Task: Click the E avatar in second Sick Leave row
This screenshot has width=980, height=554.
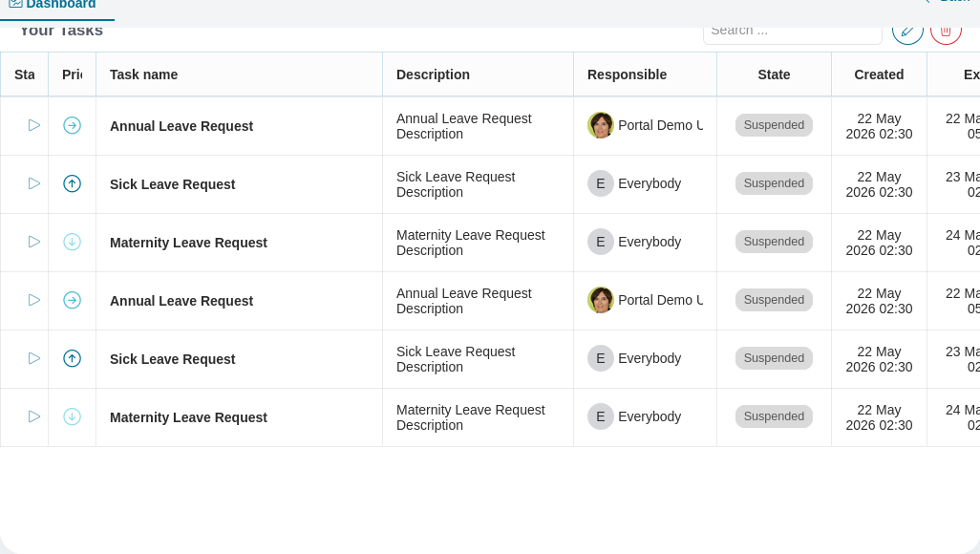Action: tap(600, 358)
